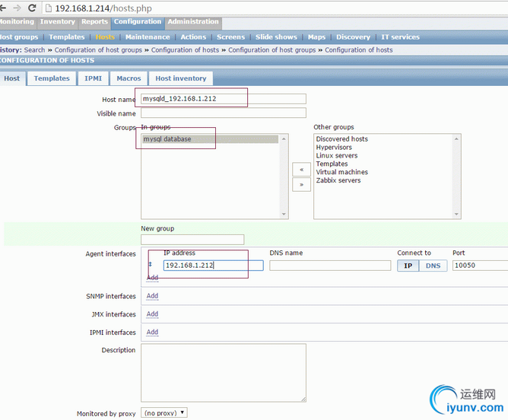Grab the agent interface drag handle
The height and width of the screenshot is (420, 508).
click(x=150, y=264)
